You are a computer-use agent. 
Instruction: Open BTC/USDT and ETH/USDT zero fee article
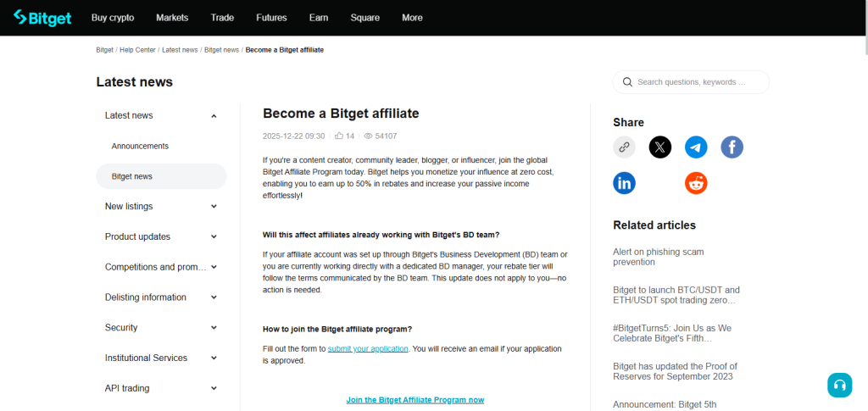tap(676, 296)
